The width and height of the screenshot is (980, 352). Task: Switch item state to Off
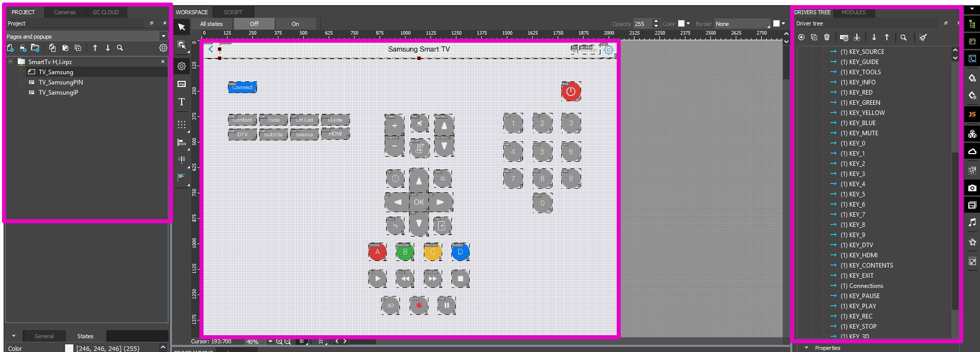coord(254,24)
